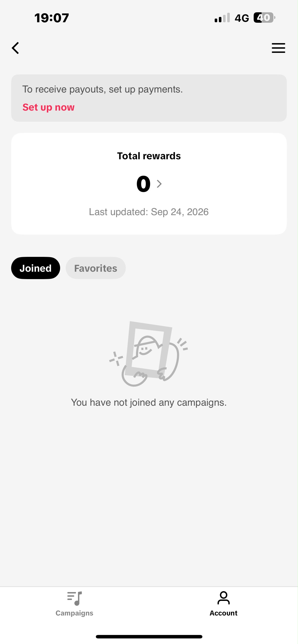Switch to the Campaigns tab label
The height and width of the screenshot is (644, 298).
point(74,613)
